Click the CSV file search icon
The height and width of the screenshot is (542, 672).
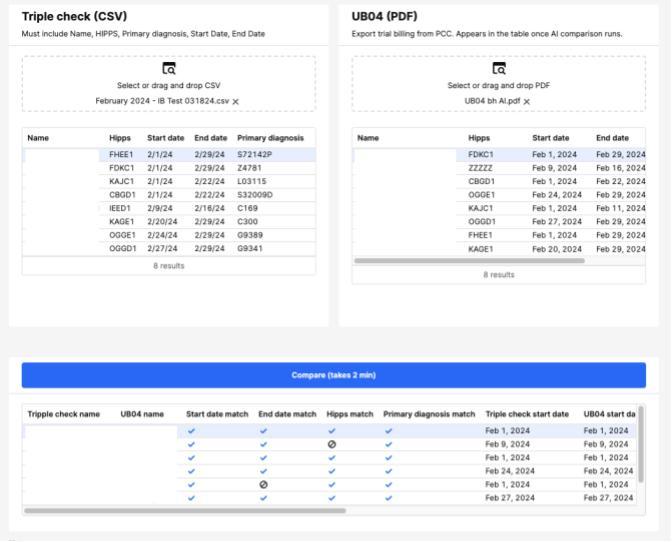pos(169,69)
